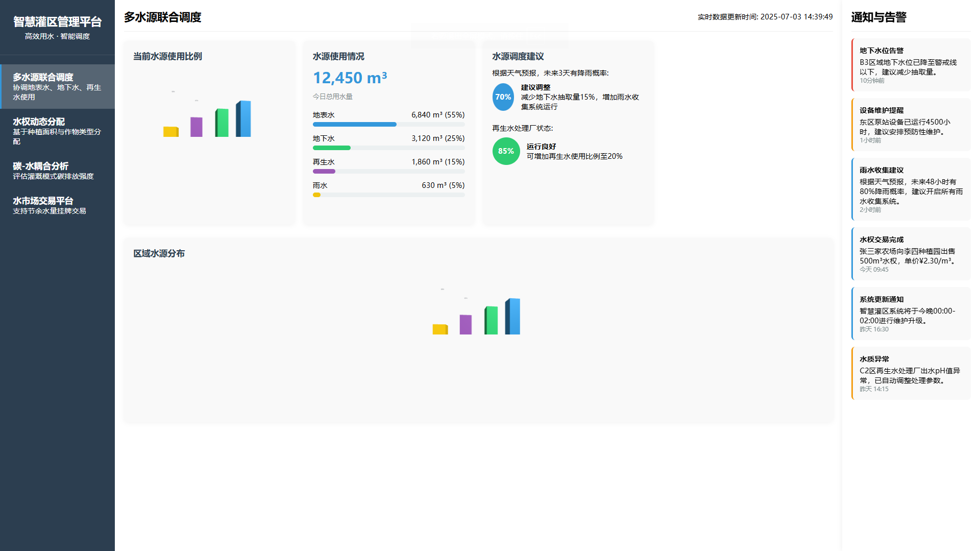Click the 70% rain probability circle badge
980x551 pixels.
[503, 97]
